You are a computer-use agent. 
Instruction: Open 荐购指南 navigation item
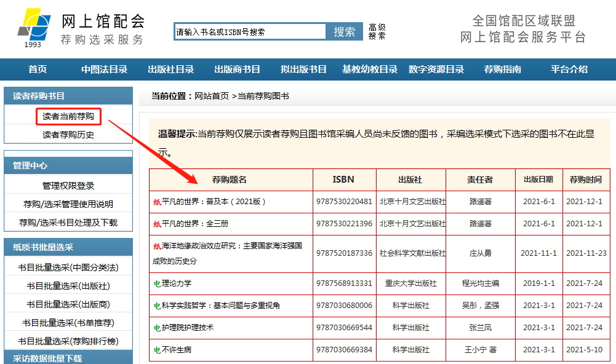click(502, 69)
